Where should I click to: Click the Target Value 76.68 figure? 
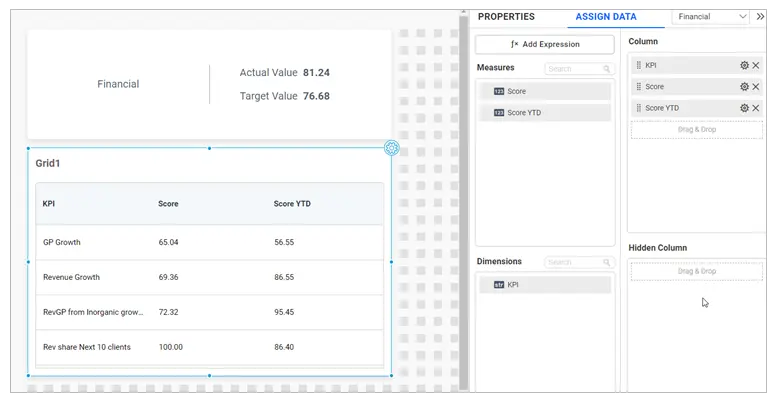click(x=316, y=96)
